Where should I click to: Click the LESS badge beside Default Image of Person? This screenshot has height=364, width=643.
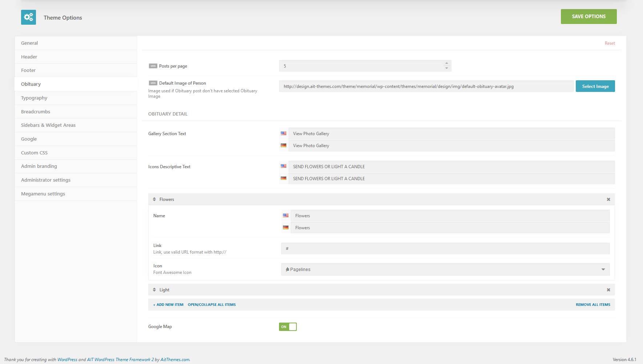click(153, 83)
